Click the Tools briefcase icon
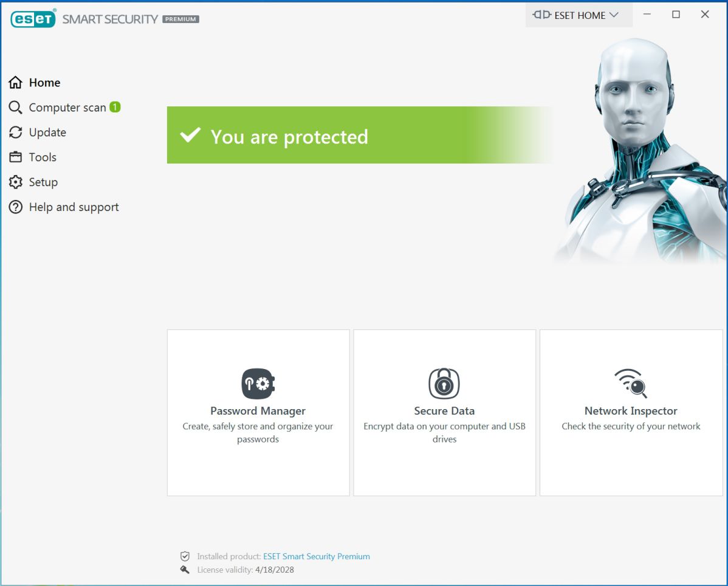This screenshot has width=728, height=586. (x=15, y=157)
